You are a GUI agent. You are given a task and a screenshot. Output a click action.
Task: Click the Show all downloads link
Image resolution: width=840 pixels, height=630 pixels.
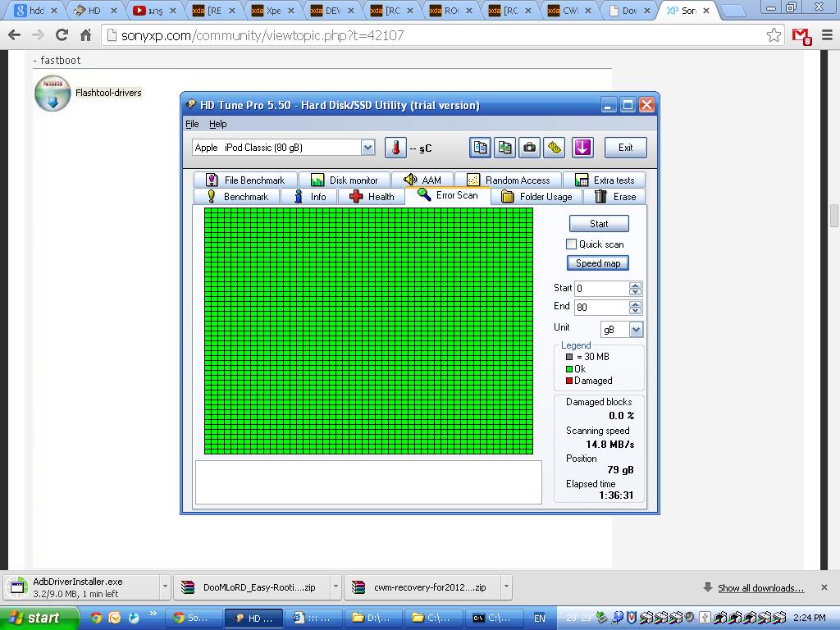[760, 588]
